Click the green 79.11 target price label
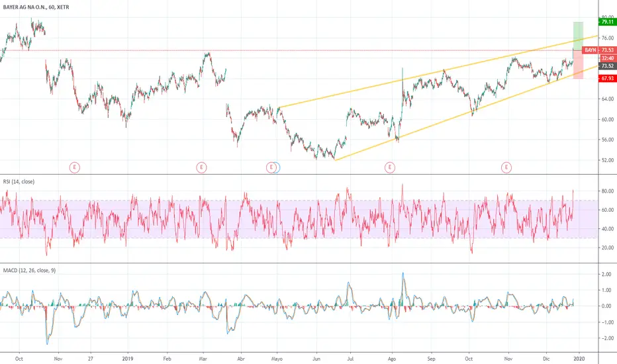Screen dimensions: 617x364 click(x=608, y=22)
